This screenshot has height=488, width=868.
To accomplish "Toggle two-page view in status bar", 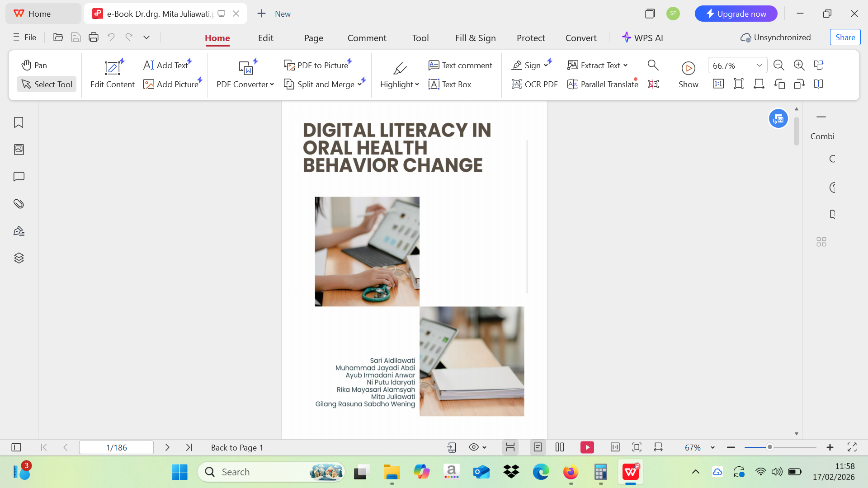I will click(x=560, y=447).
